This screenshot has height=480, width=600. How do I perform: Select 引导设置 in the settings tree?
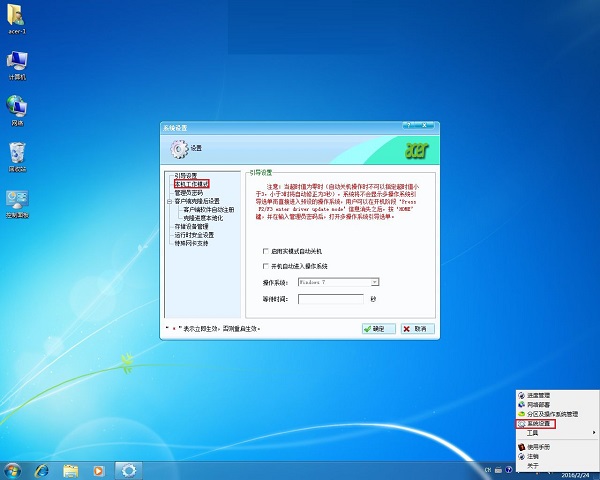[186, 176]
